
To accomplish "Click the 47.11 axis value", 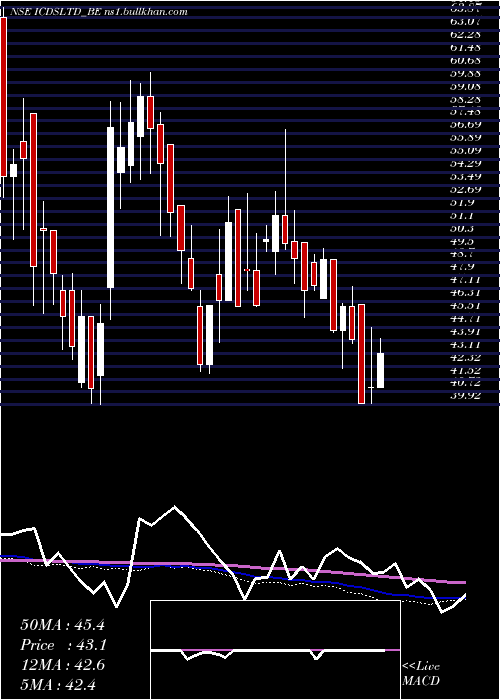I will click(467, 279).
